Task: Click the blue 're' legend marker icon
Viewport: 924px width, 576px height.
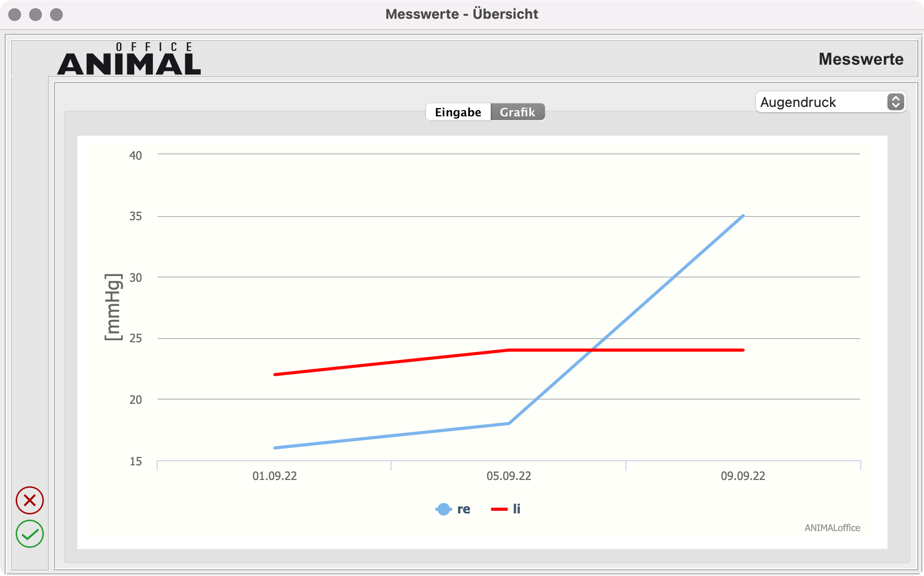Action: coord(443,509)
